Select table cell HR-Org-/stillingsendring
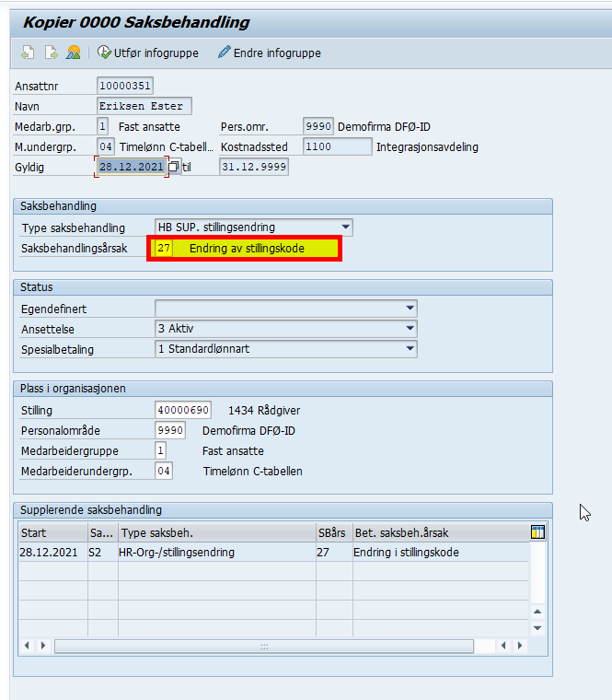Image resolution: width=612 pixels, height=700 pixels. pos(217,553)
